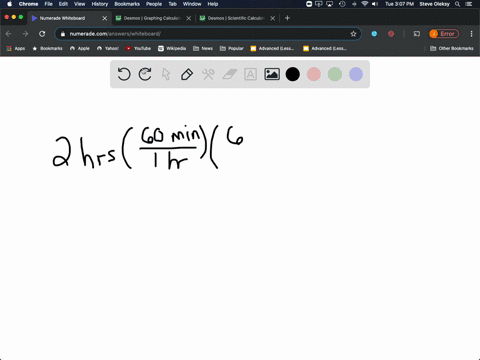The image size is (480, 360).
Task: Click the numerade.com address bar
Action: pos(208,34)
